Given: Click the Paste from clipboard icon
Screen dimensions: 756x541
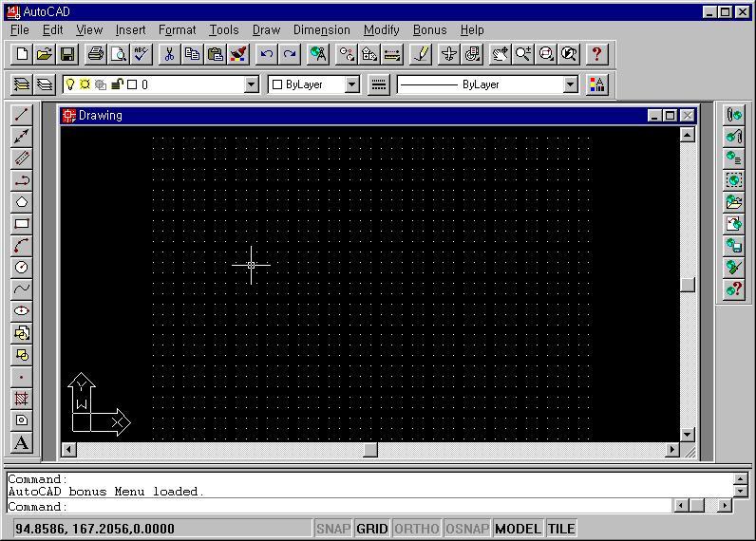Looking at the screenshot, I should coord(215,54).
